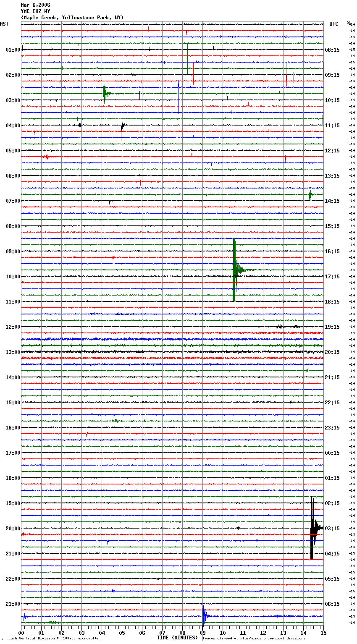Click the UTC time label '18:15'
The height and width of the screenshot is (644, 357).
(x=332, y=302)
